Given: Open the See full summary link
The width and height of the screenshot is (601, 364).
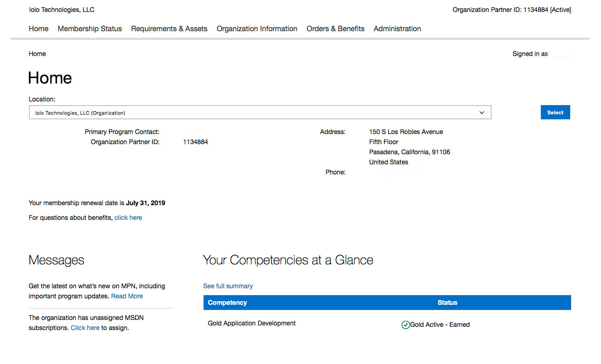Looking at the screenshot, I should (228, 286).
